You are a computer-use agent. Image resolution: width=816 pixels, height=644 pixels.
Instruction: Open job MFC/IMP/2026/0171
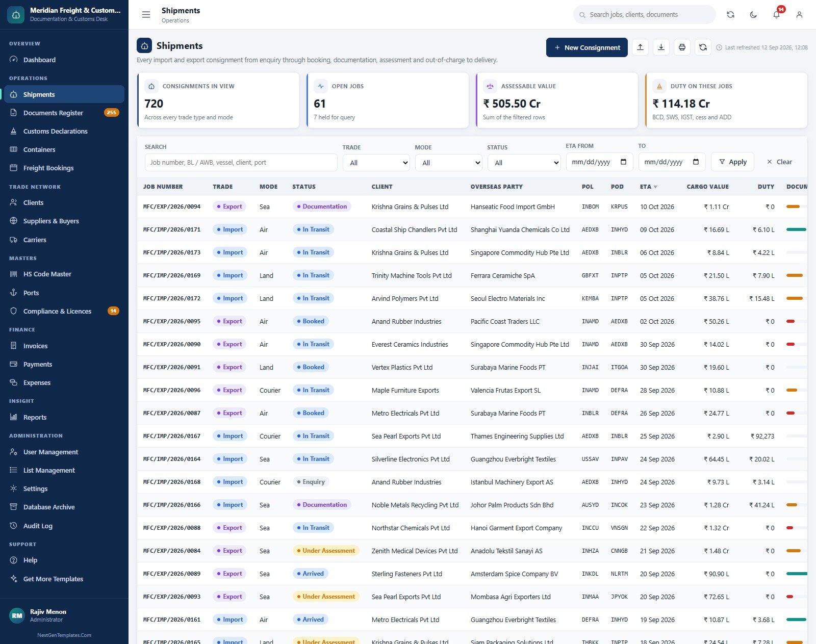tap(172, 229)
